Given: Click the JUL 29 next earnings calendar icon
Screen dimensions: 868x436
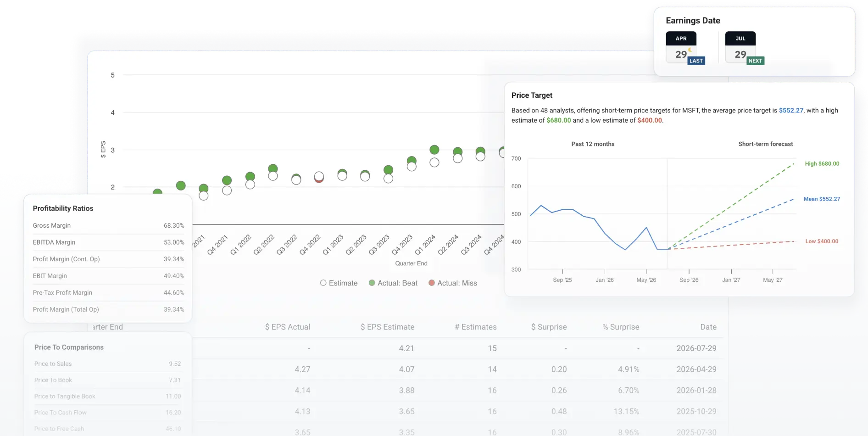Looking at the screenshot, I should 740,47.
